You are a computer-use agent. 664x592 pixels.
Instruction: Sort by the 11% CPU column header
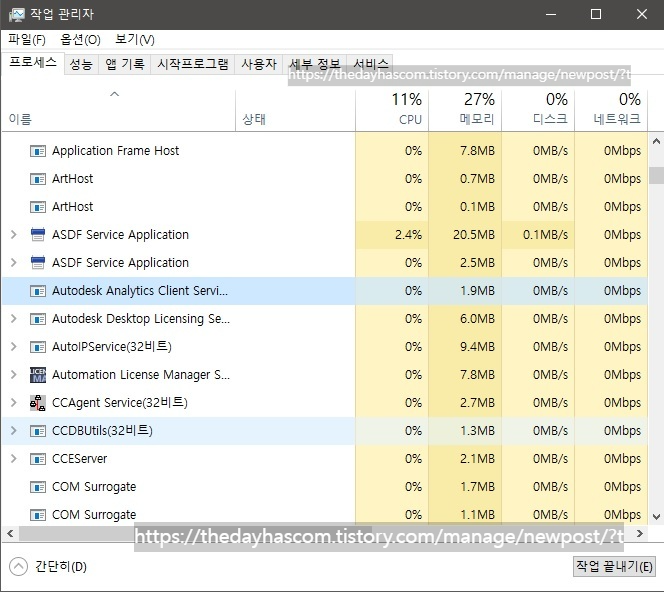tap(392, 110)
